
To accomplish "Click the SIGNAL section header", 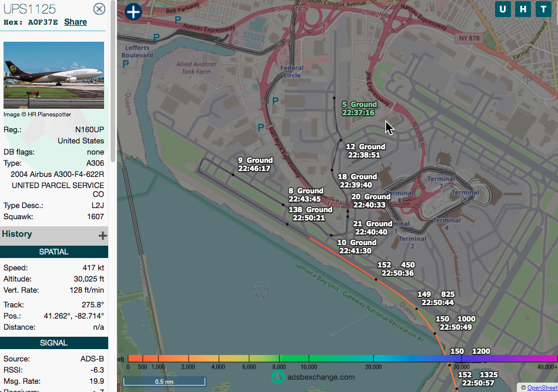I will coord(54,343).
